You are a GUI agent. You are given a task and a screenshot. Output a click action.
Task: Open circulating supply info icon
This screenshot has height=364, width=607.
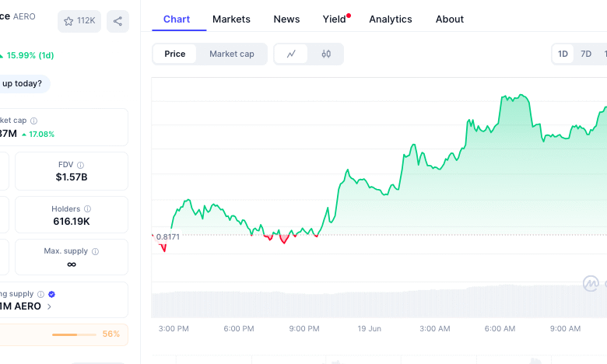[40, 294]
